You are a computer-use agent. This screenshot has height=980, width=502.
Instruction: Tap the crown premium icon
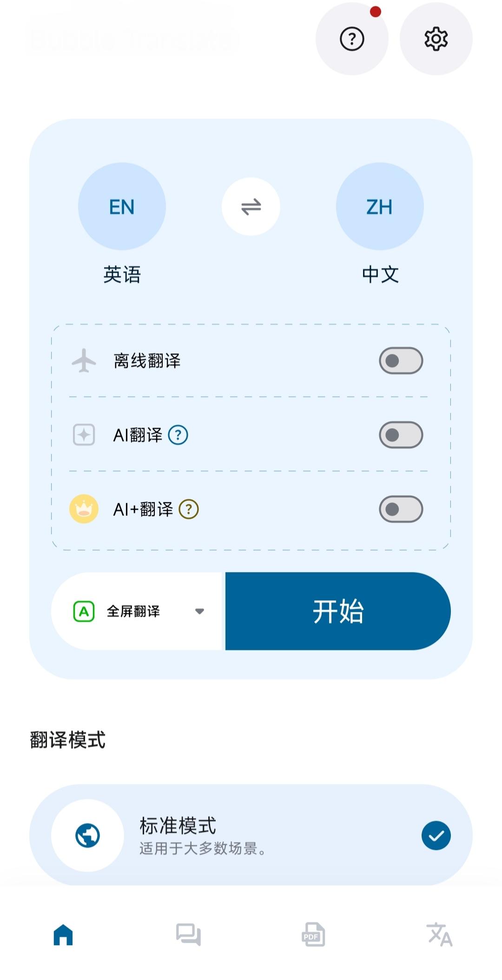[x=84, y=509]
